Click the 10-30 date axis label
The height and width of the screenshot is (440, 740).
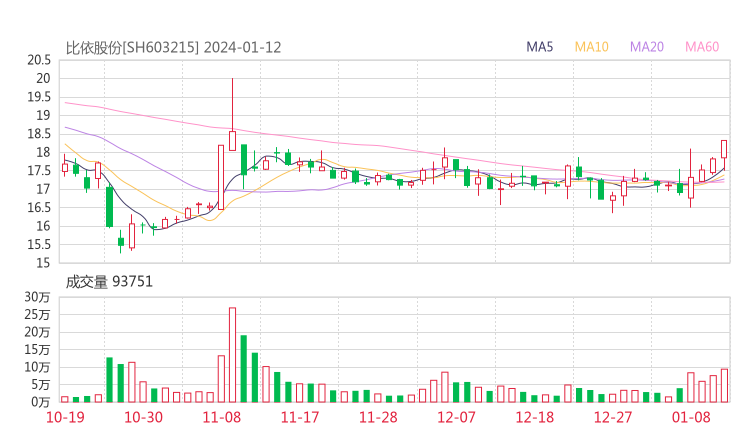point(143,417)
